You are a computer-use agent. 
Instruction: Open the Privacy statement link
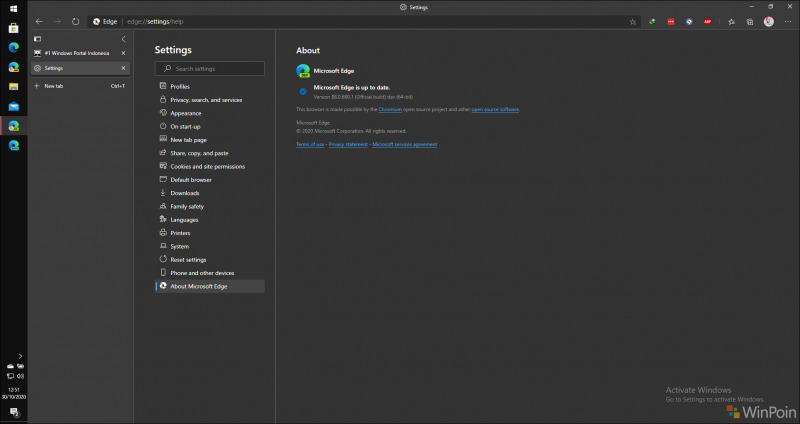pos(348,144)
